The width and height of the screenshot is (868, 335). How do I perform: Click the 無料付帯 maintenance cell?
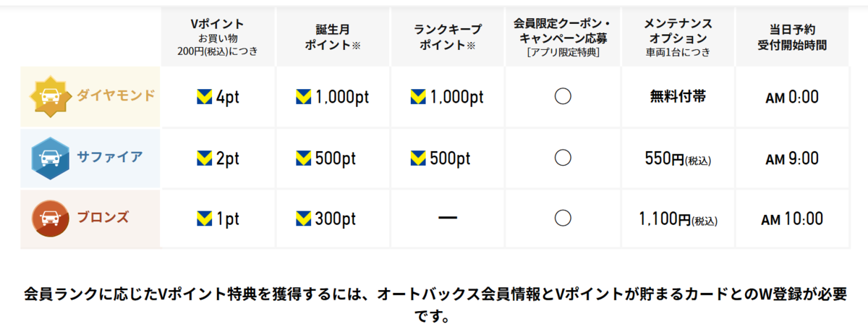tap(678, 97)
